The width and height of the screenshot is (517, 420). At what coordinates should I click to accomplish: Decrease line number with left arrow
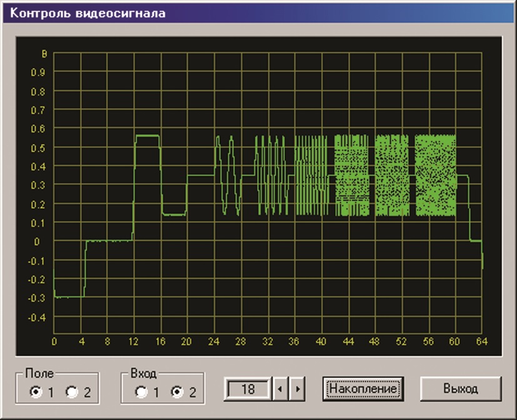[x=280, y=389]
